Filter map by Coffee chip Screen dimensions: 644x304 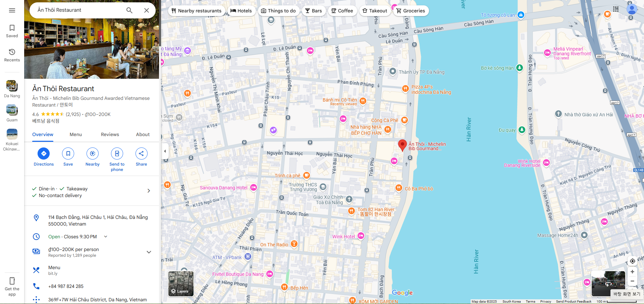342,11
